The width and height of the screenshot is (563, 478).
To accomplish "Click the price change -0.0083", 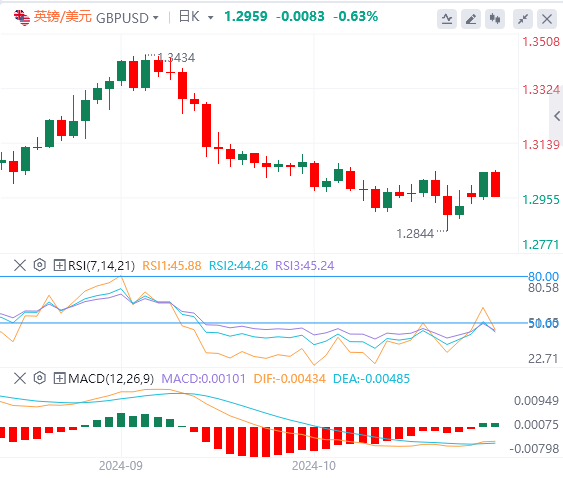I will click(300, 17).
